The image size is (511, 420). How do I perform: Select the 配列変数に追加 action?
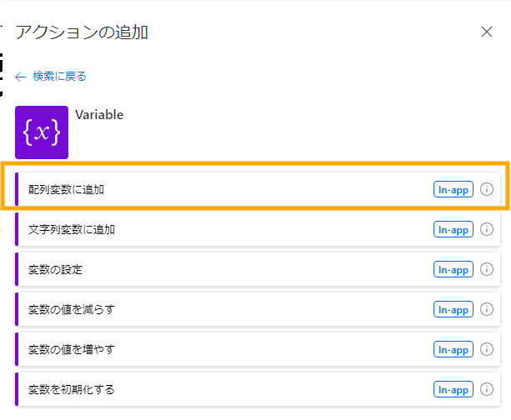[x=258, y=189]
